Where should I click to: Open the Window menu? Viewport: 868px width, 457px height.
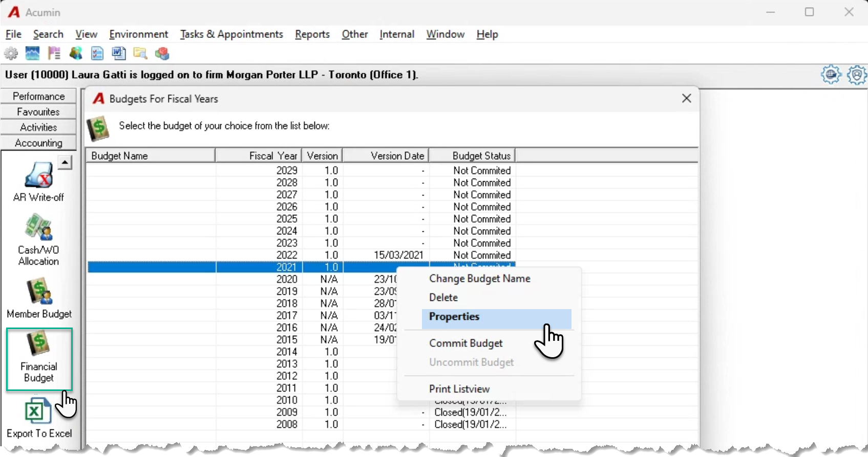tap(446, 34)
